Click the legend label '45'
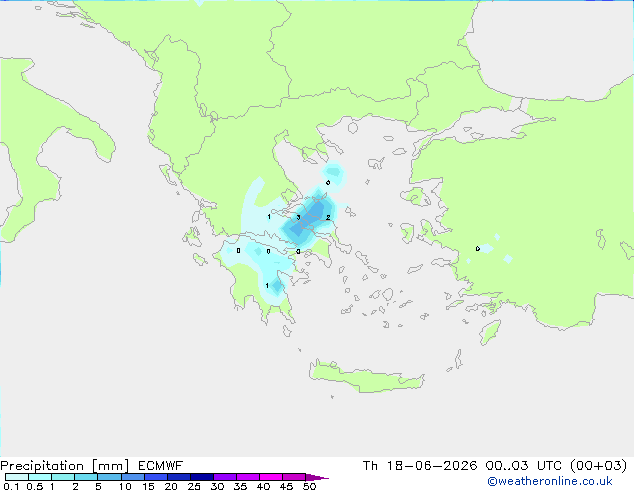The height and width of the screenshot is (490, 634). (x=286, y=486)
